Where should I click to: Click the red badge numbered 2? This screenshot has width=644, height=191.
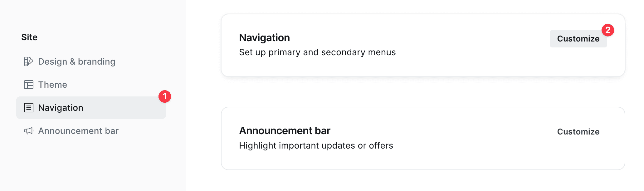tap(608, 30)
